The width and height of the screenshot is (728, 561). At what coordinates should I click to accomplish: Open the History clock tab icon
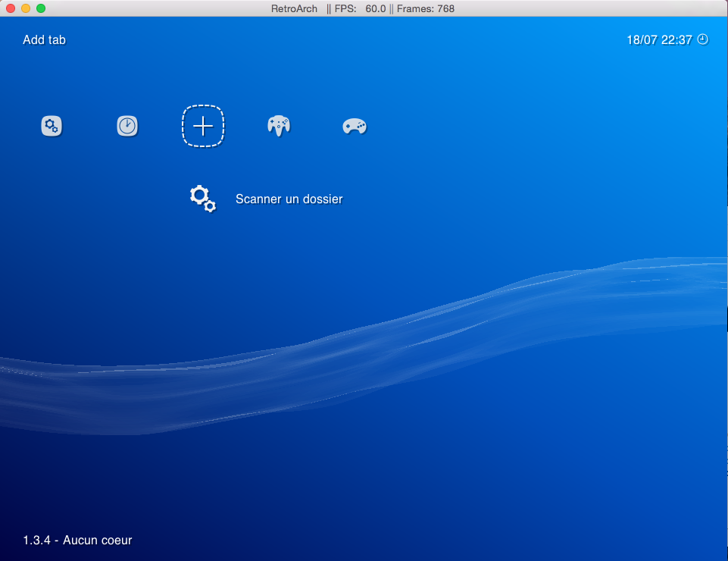pyautogui.click(x=127, y=126)
